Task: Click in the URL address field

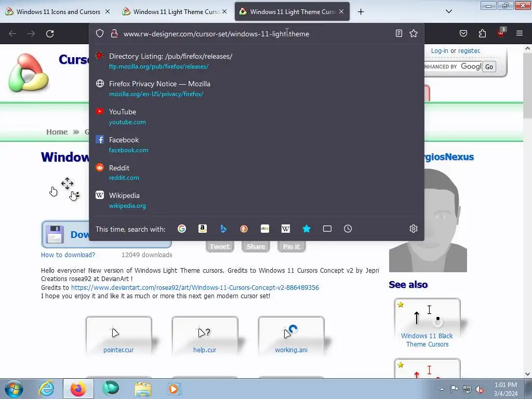Action: click(256, 34)
